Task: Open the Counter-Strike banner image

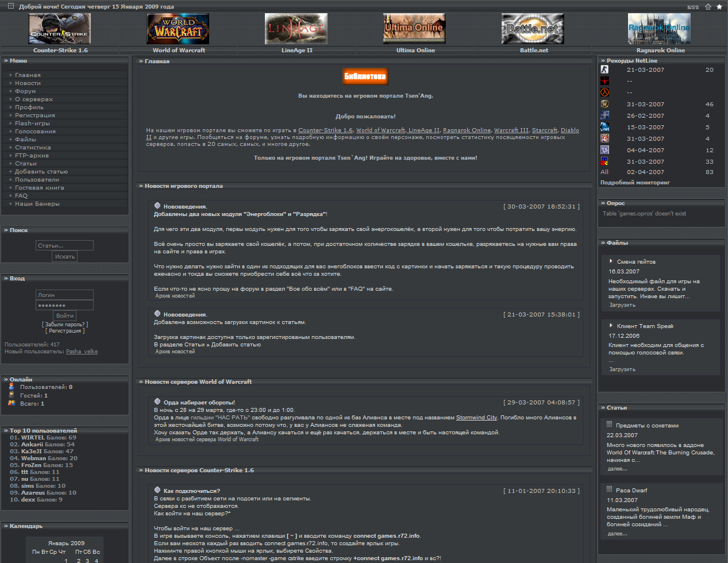Action: 60,29
